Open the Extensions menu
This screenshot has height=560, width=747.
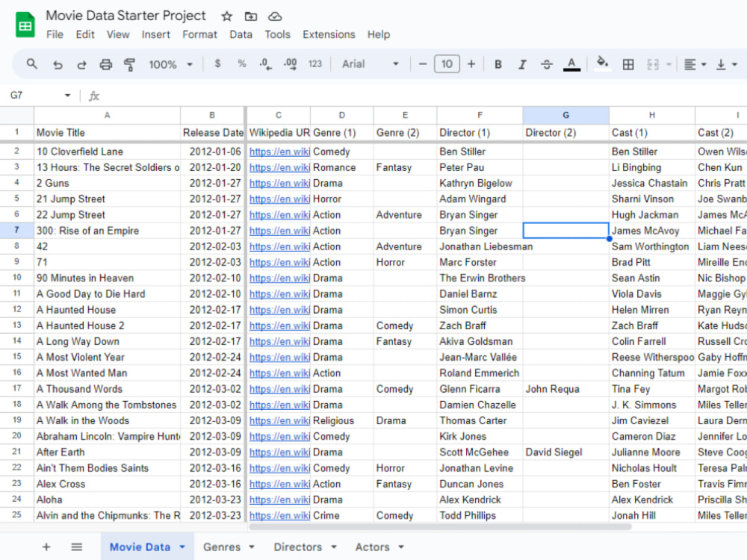pos(329,34)
